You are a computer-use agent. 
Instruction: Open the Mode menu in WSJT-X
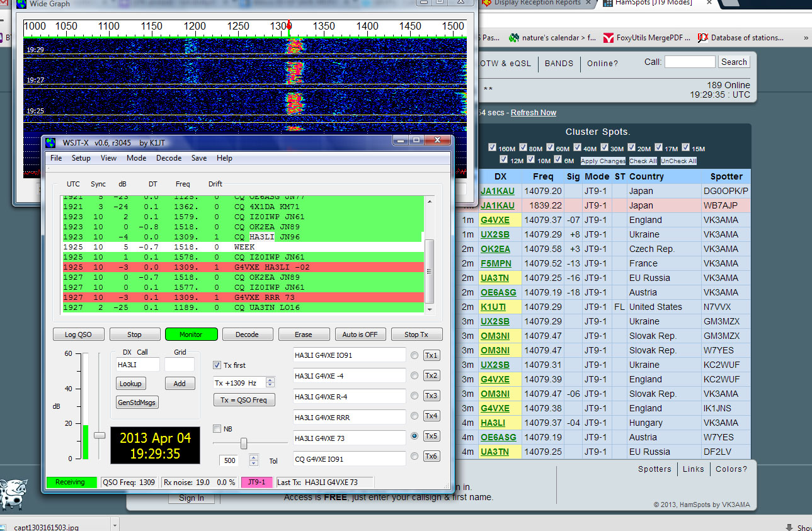click(x=136, y=158)
